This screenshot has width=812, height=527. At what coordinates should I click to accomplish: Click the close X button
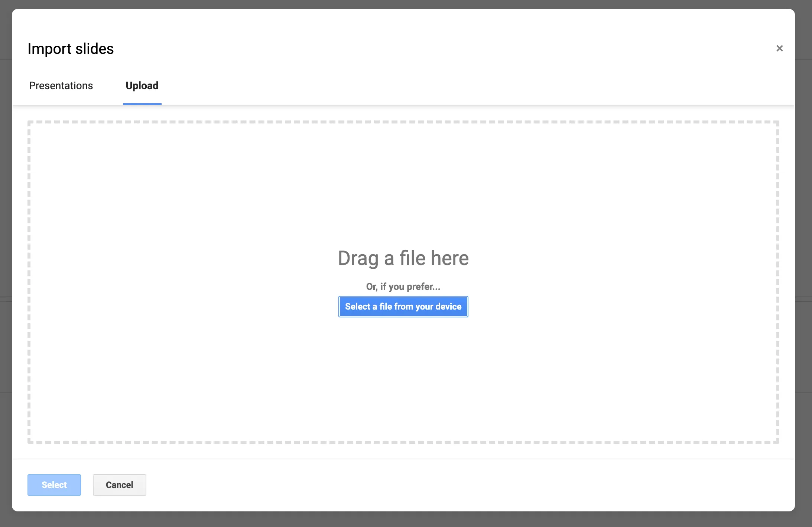[x=779, y=48]
